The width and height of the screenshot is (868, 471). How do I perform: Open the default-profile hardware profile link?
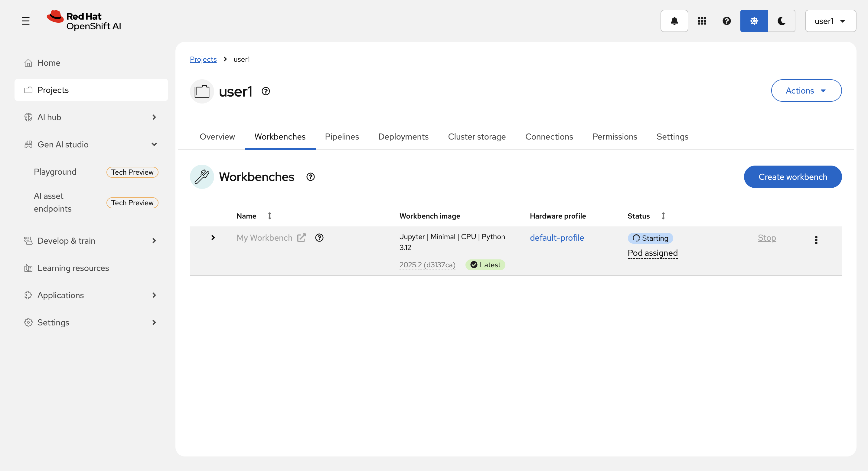point(557,238)
